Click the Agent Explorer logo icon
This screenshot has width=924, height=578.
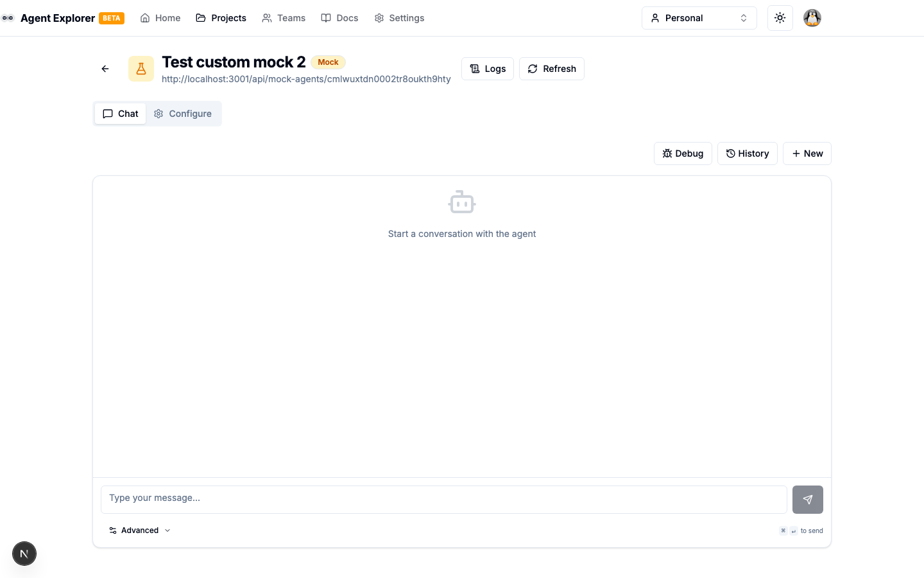pyautogui.click(x=8, y=18)
